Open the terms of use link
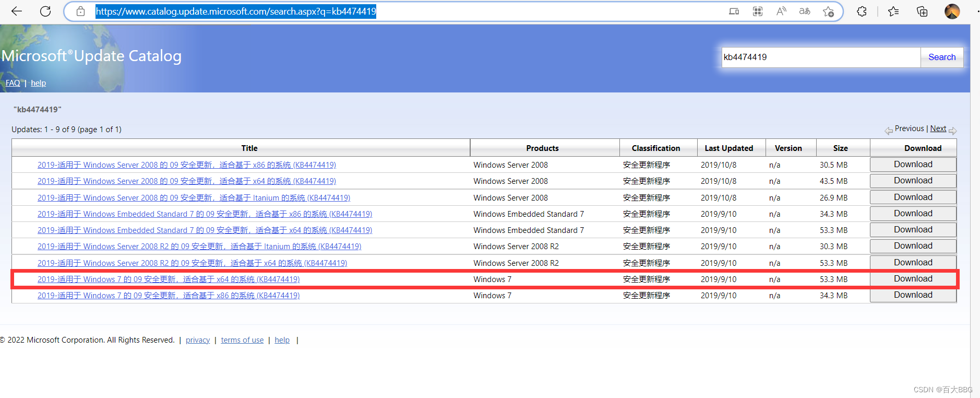This screenshot has width=980, height=398. point(242,340)
